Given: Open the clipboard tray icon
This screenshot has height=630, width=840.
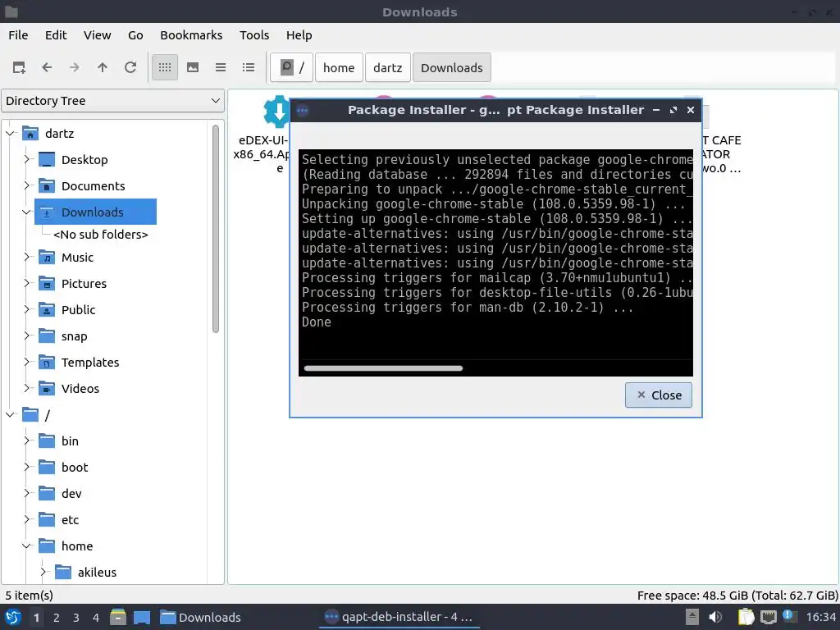Looking at the screenshot, I should coord(746,617).
